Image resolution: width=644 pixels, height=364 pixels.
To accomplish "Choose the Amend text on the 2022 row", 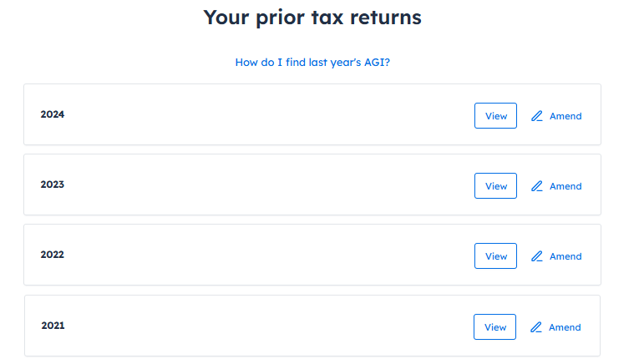I will coord(565,256).
